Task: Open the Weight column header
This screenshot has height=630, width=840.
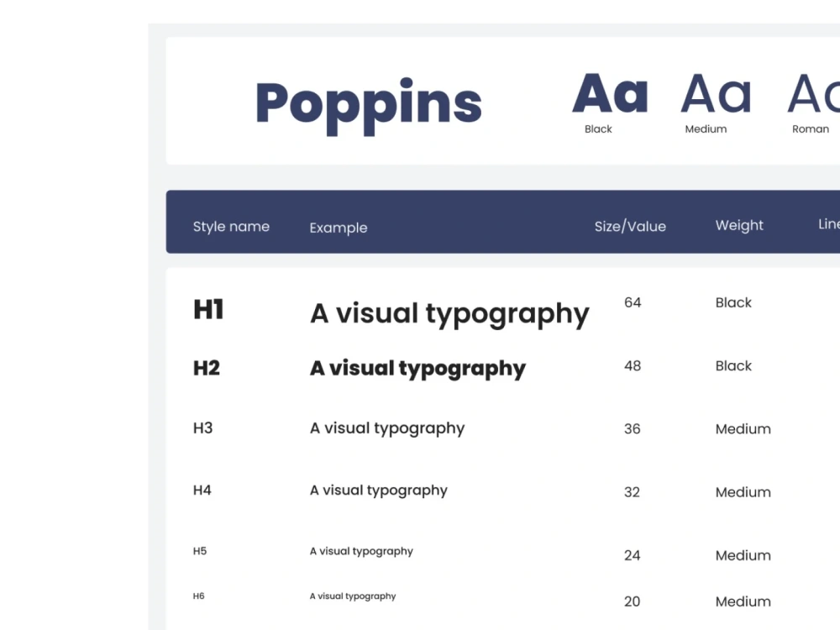Action: (739, 225)
